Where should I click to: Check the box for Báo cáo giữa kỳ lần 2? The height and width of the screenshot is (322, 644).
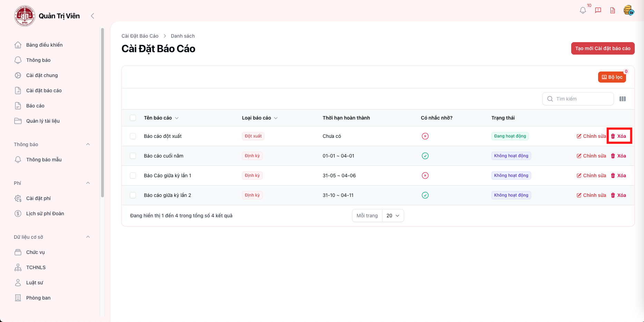pyautogui.click(x=133, y=195)
